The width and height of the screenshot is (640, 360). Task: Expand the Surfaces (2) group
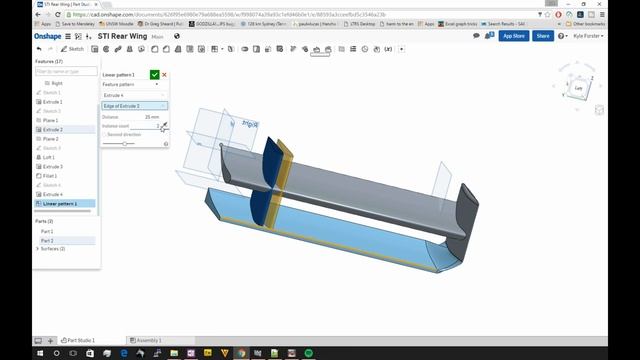[38, 249]
